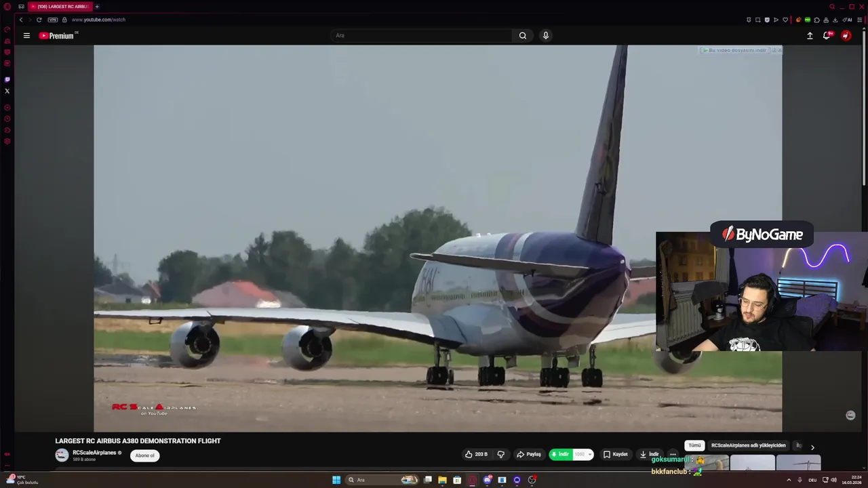Open the Windows Start menu
Viewport: 868px width, 488px height.
(336, 480)
